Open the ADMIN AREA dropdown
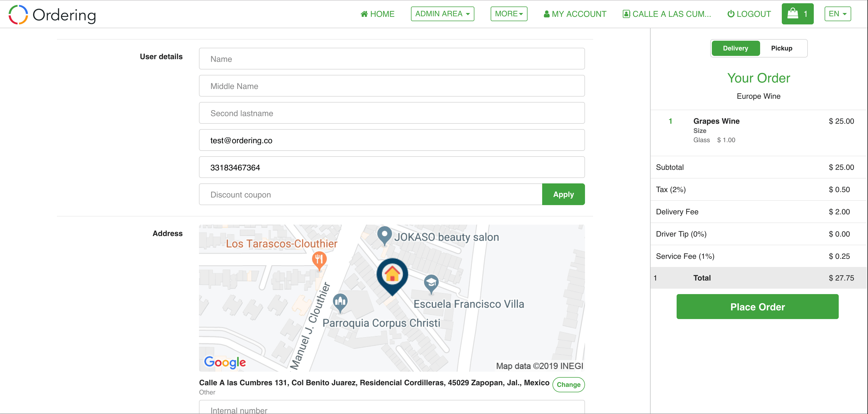868x414 pixels. 442,14
